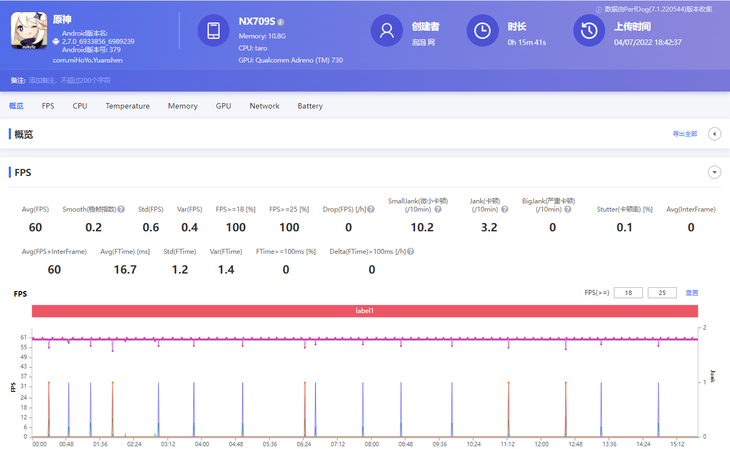The width and height of the screenshot is (730, 449).
Task: Click help icon next to Delta(FTime)>100ms
Action: [x=411, y=252]
